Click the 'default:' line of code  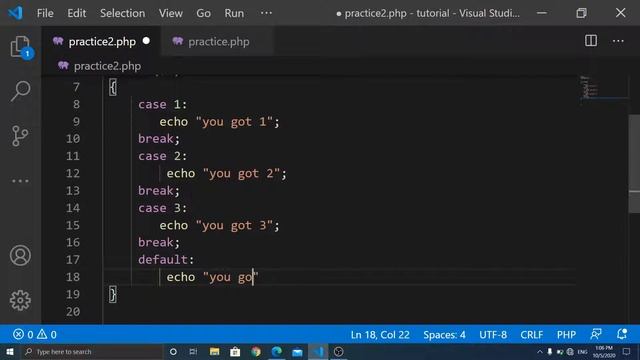(166, 260)
